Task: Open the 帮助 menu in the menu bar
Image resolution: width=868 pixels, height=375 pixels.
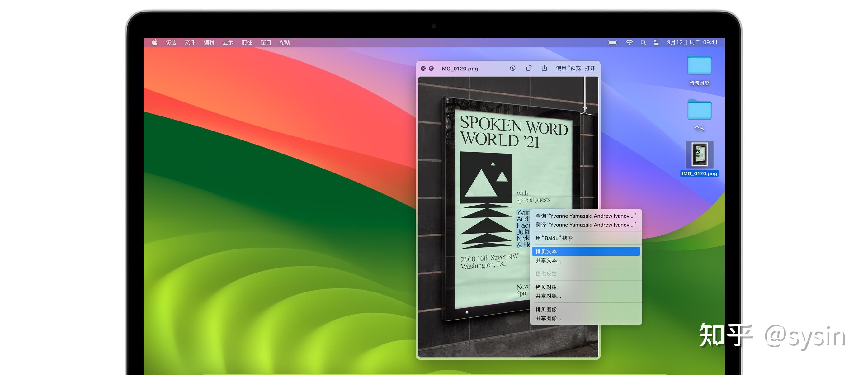Action: tap(285, 42)
